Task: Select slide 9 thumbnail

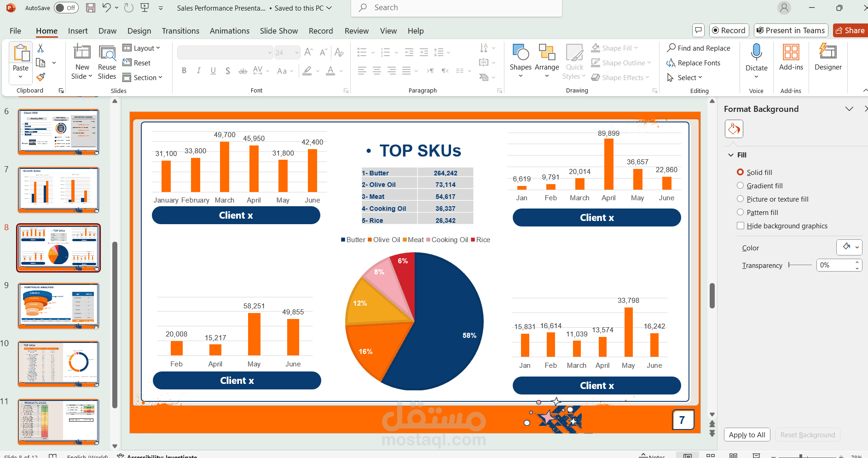Action: pos(58,306)
